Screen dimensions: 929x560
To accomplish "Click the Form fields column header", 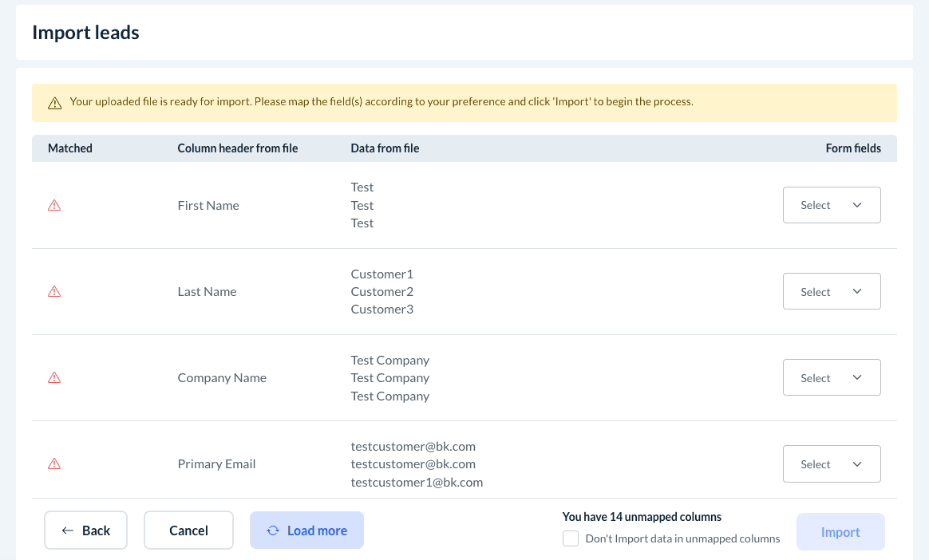I will (853, 148).
